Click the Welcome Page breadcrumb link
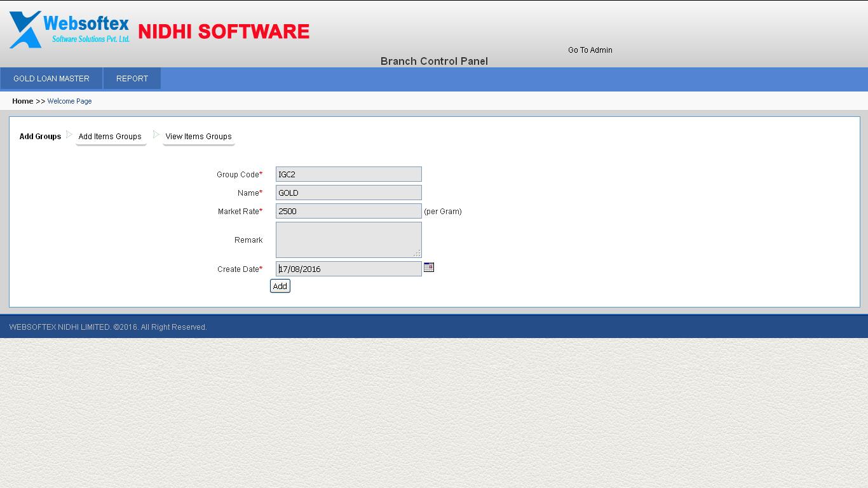Screen dimensions: 868x488 (x=69, y=101)
